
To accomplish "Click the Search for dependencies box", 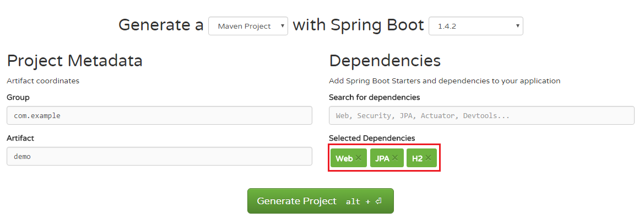I will pos(482,115).
